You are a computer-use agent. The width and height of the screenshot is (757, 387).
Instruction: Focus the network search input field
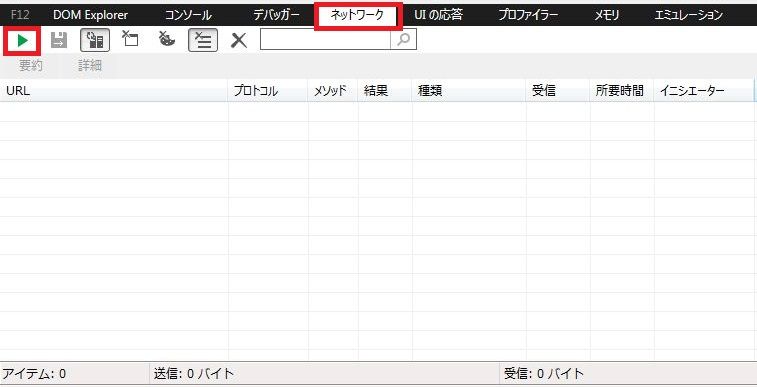[x=325, y=39]
